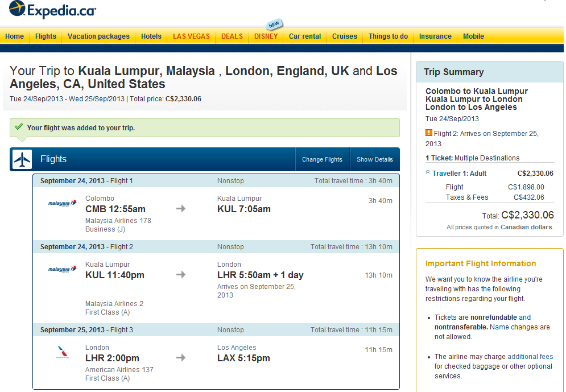Open the Car rental tab
566x392 pixels.
point(305,36)
